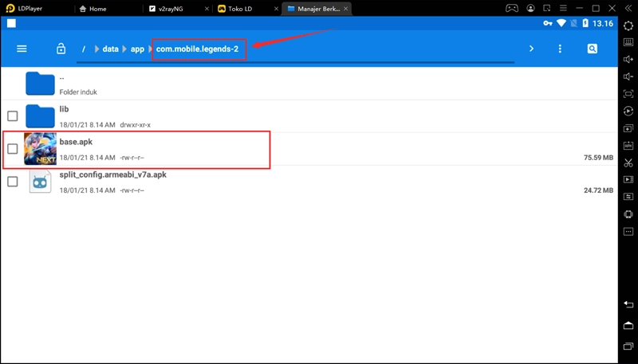638x364 pixels.
Task: Take screenshot with scissors icon
Action: pos(628,162)
